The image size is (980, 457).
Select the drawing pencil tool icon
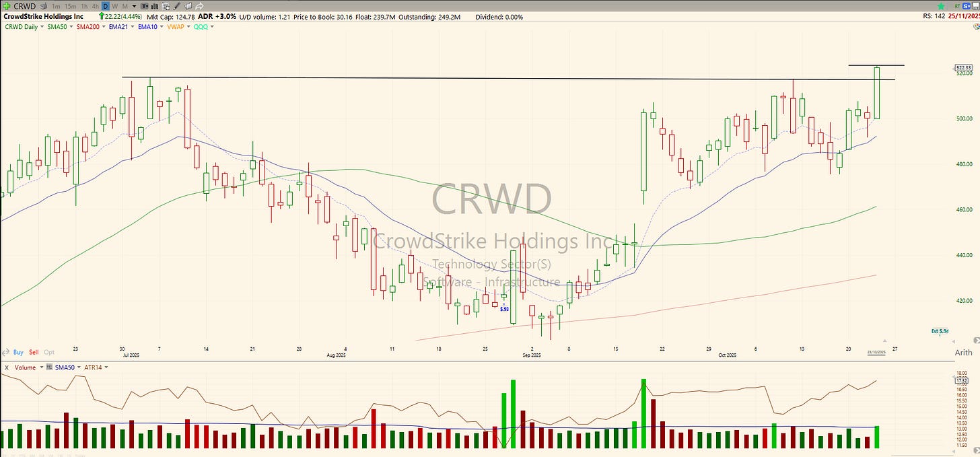(177, 7)
